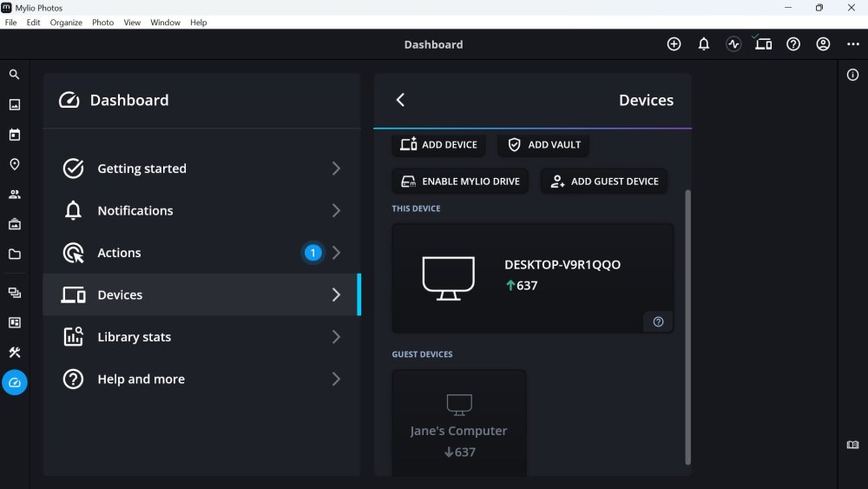Open the Organize menu

click(66, 23)
